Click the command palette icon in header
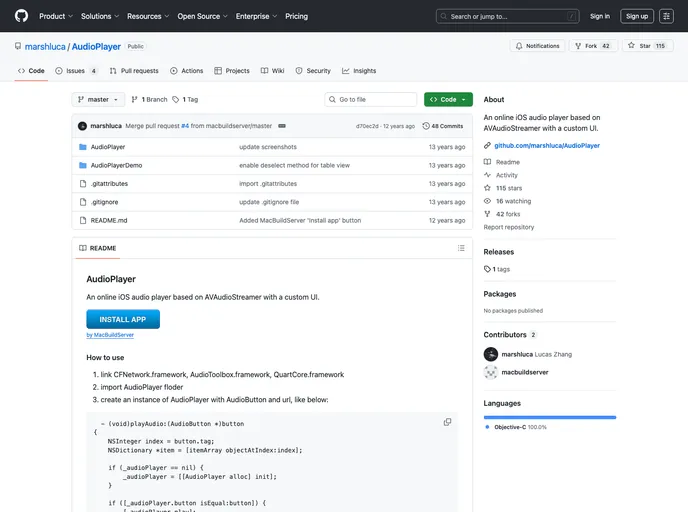688x512 pixels. point(666,16)
